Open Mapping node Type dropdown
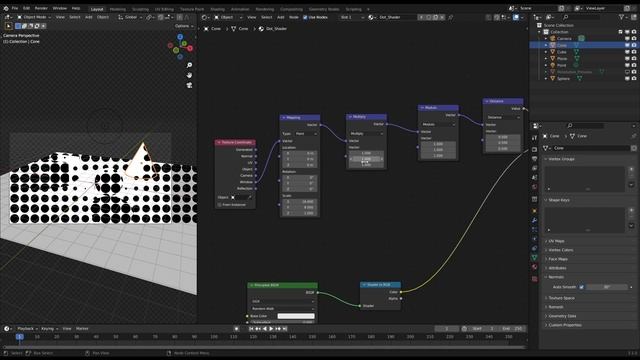The width and height of the screenshot is (640, 360). point(306,134)
